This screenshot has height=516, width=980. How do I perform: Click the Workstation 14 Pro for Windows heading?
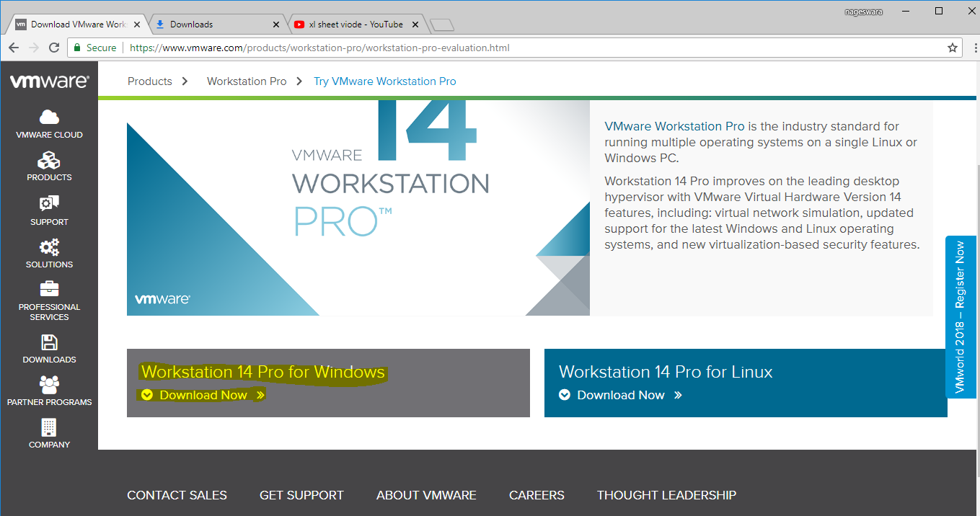pos(263,372)
